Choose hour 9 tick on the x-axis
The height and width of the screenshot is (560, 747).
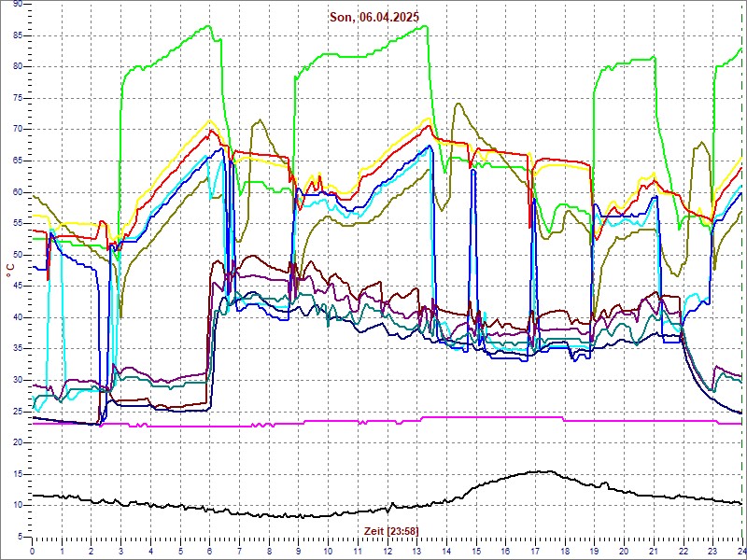point(299,550)
